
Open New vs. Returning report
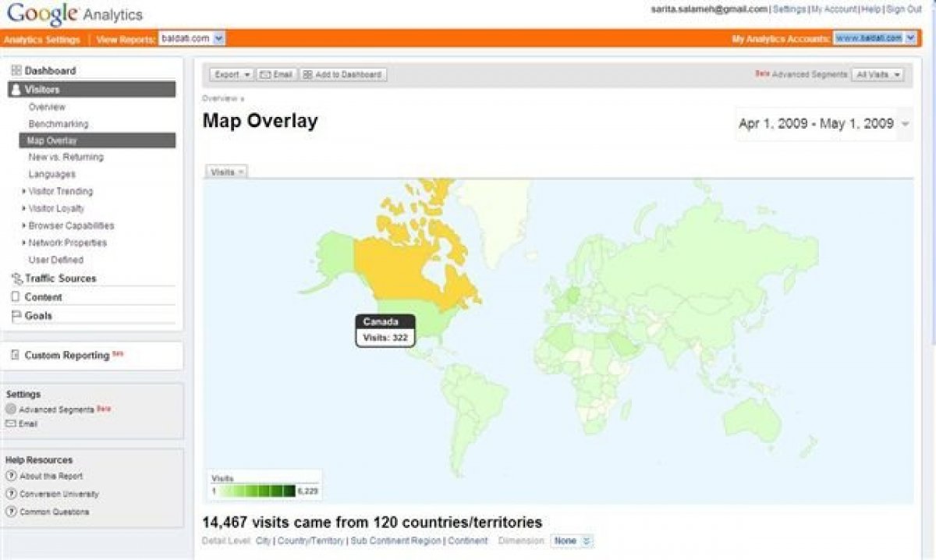66,158
